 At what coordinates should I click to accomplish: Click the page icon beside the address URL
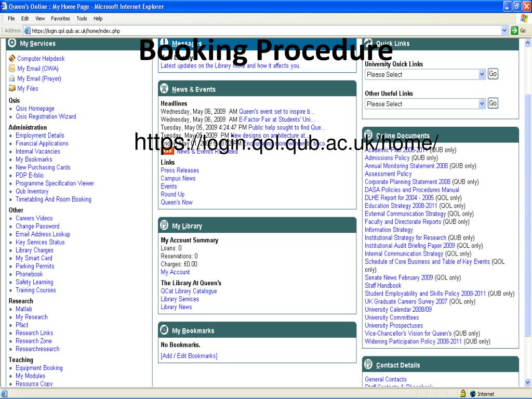[27, 31]
